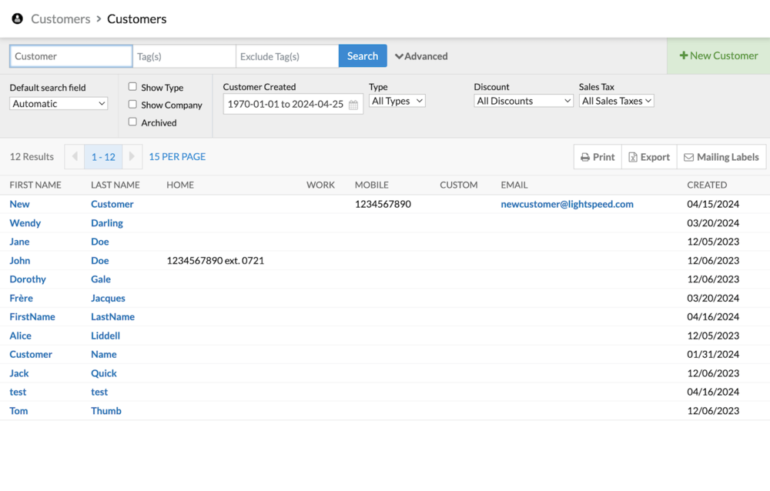This screenshot has width=770, height=491.
Task: Tick the Show Company checkbox
Action: click(x=133, y=104)
